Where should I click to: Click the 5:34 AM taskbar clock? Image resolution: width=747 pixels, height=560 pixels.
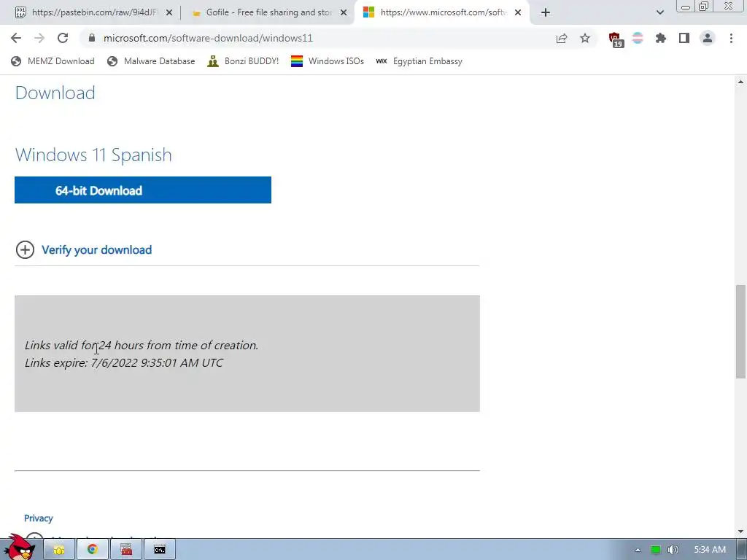pyautogui.click(x=710, y=550)
